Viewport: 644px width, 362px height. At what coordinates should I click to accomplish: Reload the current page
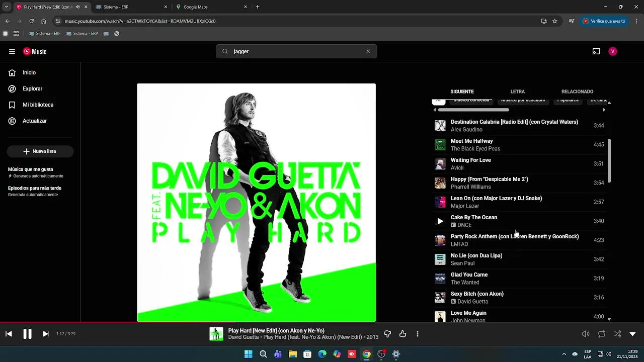point(31,21)
